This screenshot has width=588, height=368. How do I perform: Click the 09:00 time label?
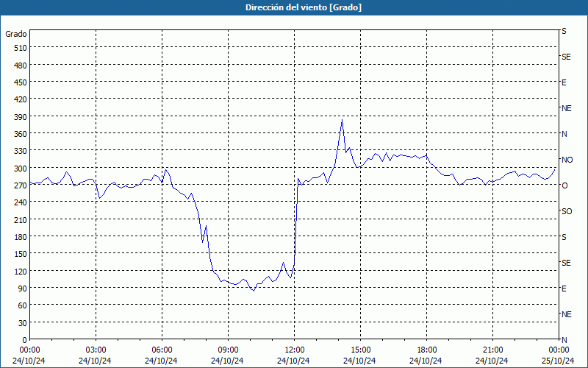click(228, 350)
